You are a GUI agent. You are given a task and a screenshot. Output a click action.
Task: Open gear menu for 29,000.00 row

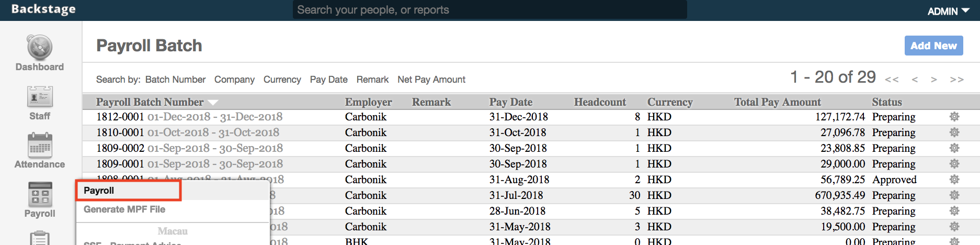(x=954, y=164)
